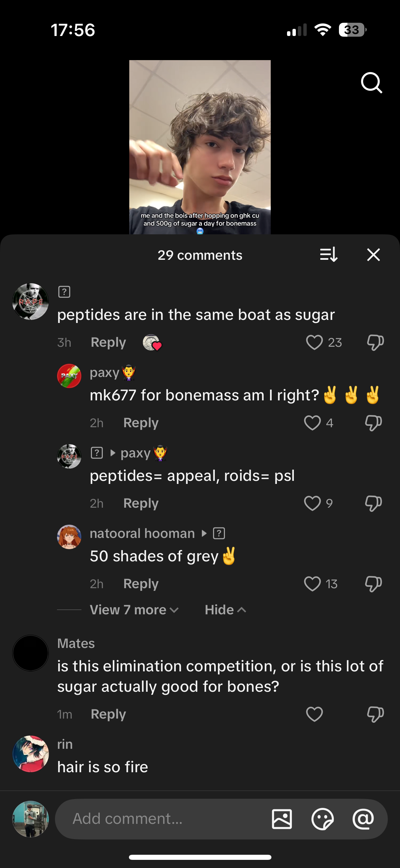Like the Mates comment about sugar
This screenshot has height=868, width=400.
click(314, 714)
